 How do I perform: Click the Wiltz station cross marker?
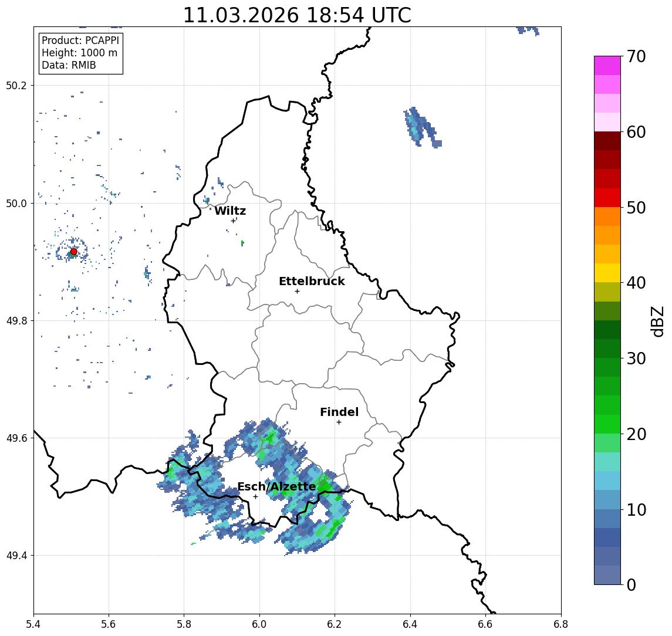click(x=233, y=221)
